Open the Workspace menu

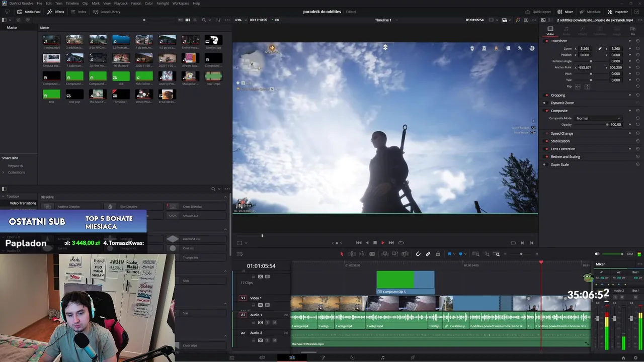(181, 3)
